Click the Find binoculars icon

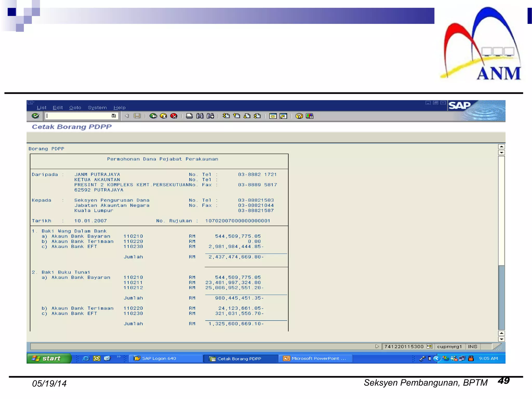[x=200, y=116]
